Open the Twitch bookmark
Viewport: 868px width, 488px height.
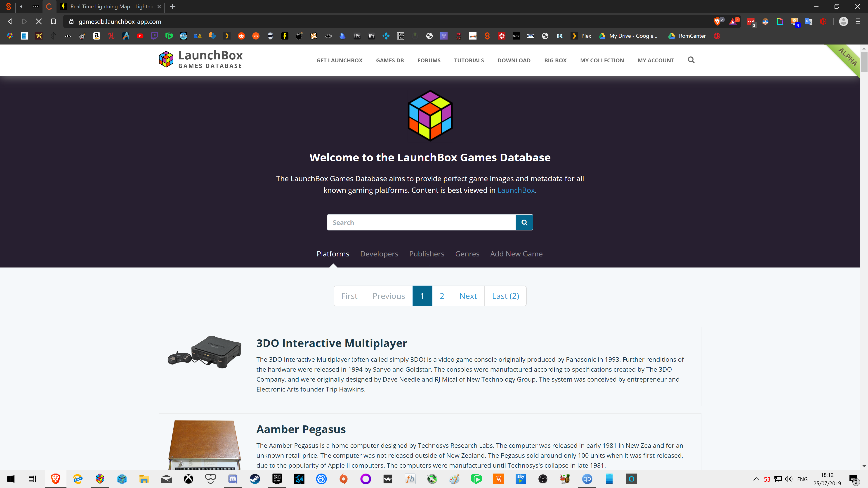click(155, 36)
